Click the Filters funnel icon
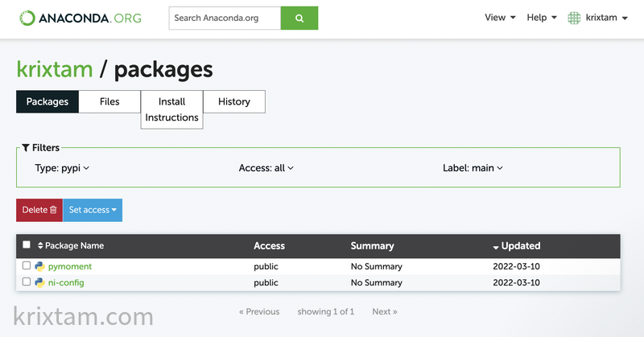 pyautogui.click(x=26, y=148)
